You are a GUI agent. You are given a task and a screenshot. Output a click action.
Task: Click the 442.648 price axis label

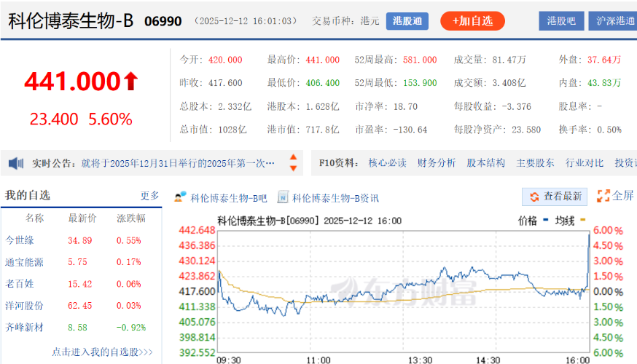pyautogui.click(x=197, y=230)
